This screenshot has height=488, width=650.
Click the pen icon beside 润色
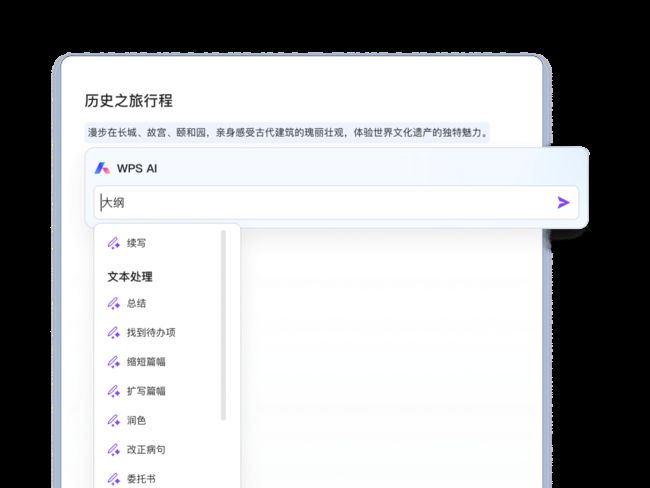point(114,420)
